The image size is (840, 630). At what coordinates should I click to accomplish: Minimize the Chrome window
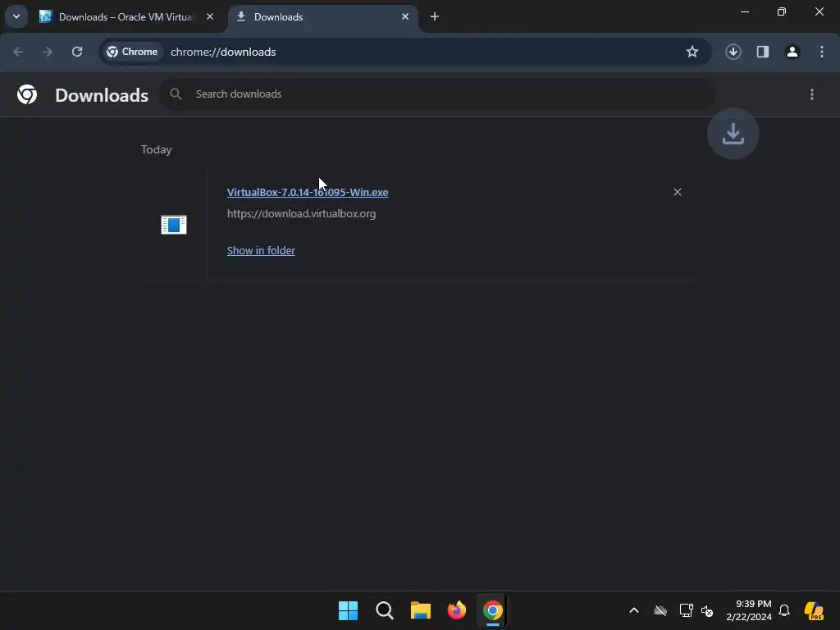click(745, 11)
